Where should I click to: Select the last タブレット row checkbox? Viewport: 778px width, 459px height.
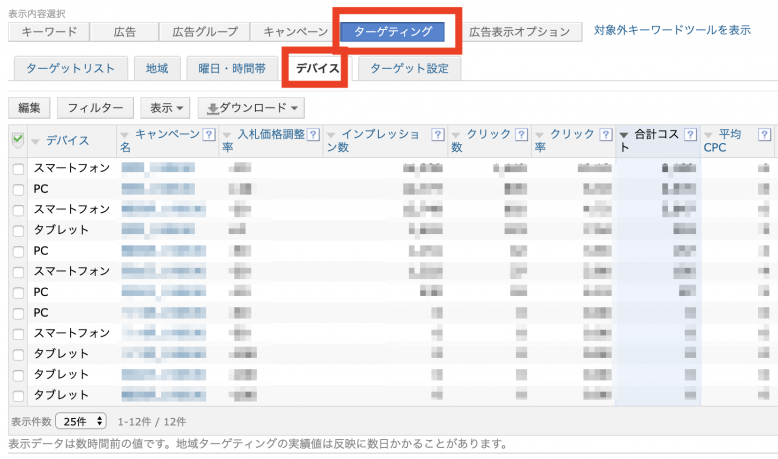(18, 395)
